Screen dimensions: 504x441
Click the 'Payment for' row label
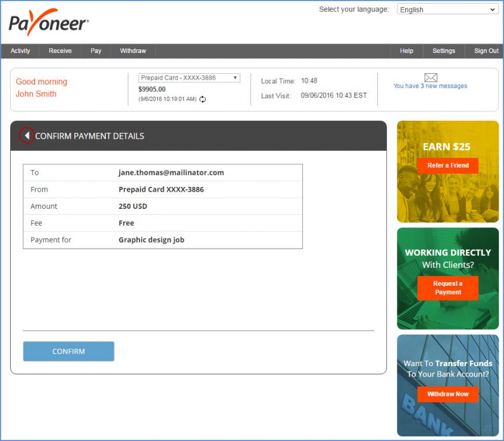pyautogui.click(x=51, y=240)
